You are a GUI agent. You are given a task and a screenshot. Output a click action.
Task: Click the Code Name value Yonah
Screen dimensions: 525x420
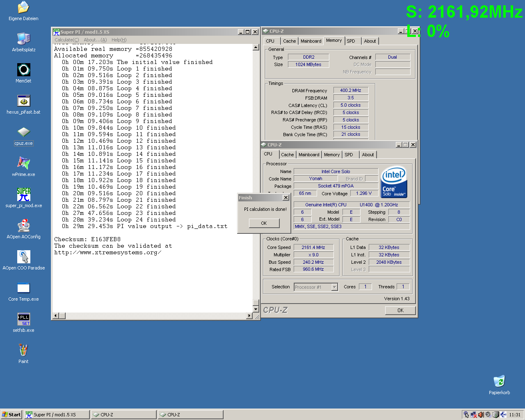click(x=315, y=178)
